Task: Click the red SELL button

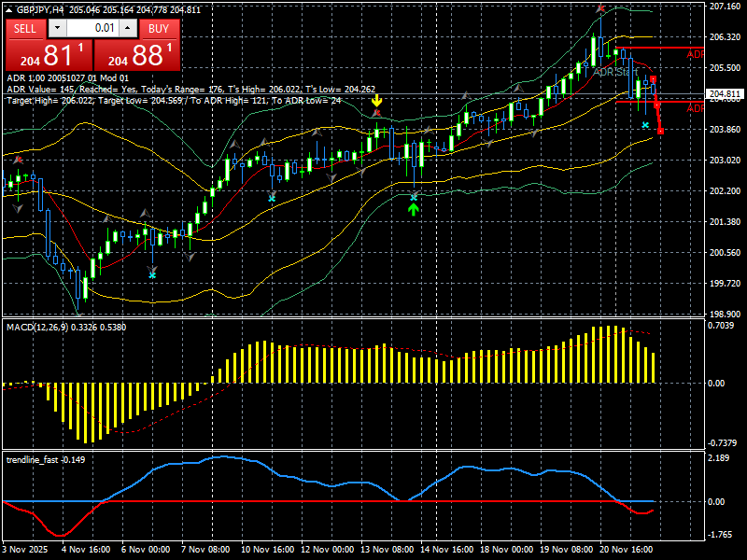Action: [26, 29]
